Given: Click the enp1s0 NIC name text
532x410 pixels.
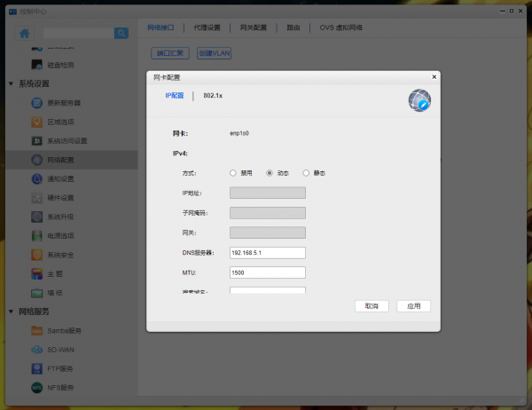Looking at the screenshot, I should pyautogui.click(x=239, y=133).
